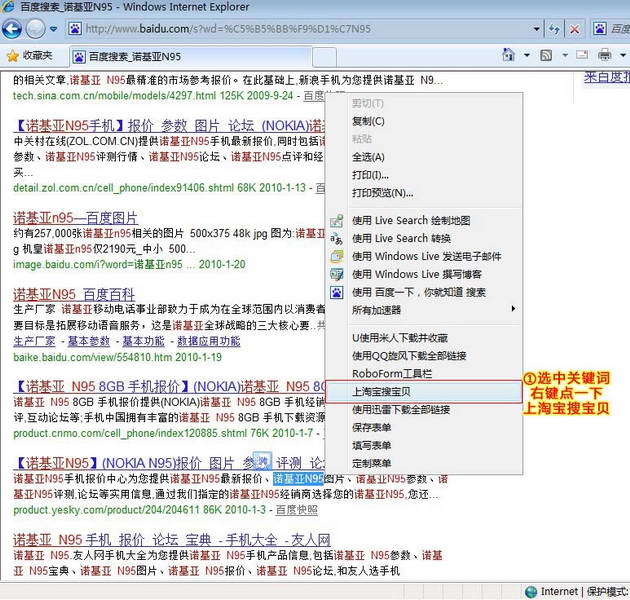Click the Print toolbar icon
630x600 pixels.
pos(605,55)
